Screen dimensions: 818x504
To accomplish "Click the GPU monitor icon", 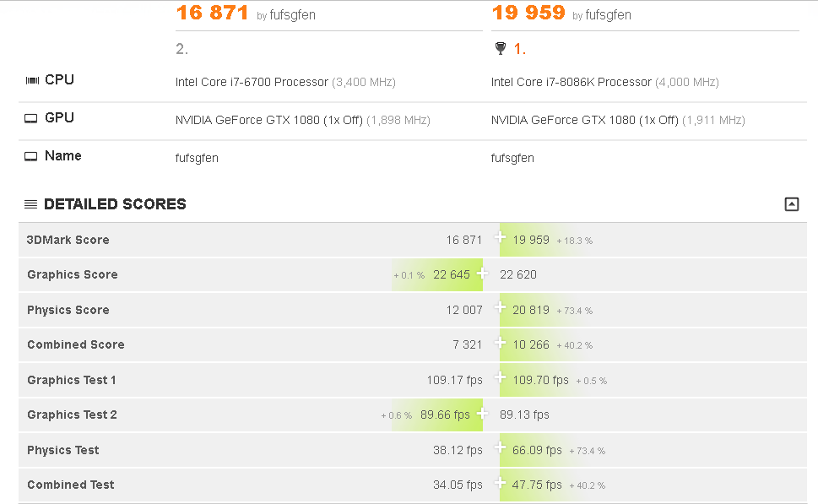I will pos(30,118).
